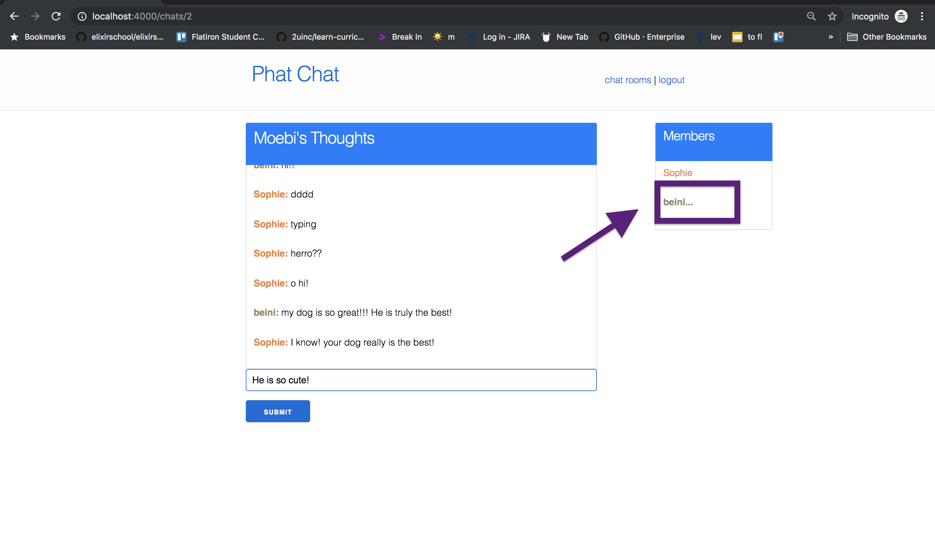Open the Chrome three-dot menu
This screenshot has width=935, height=560.
921,16
